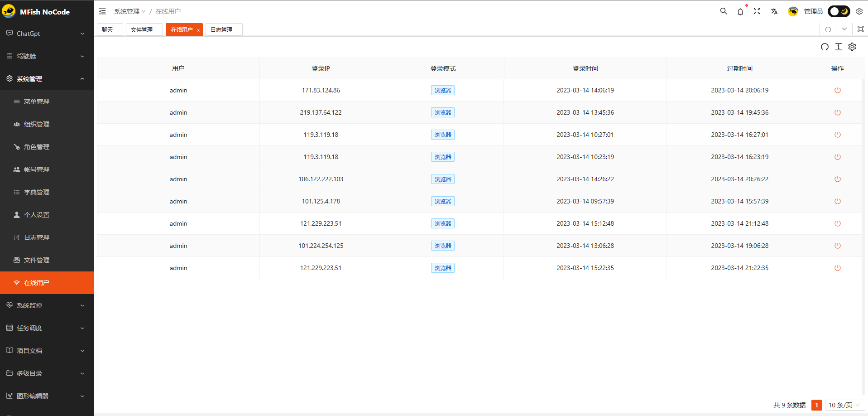
Task: Refresh current tab page icon
Action: [x=828, y=29]
